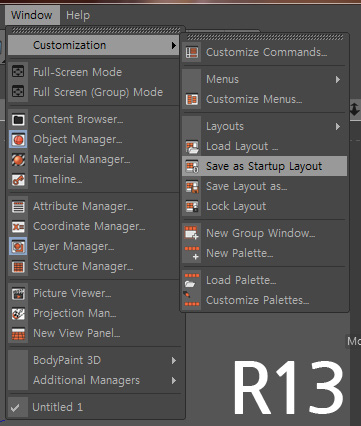The height and width of the screenshot is (426, 361).
Task: Click the New View Panel icon
Action: point(18,334)
